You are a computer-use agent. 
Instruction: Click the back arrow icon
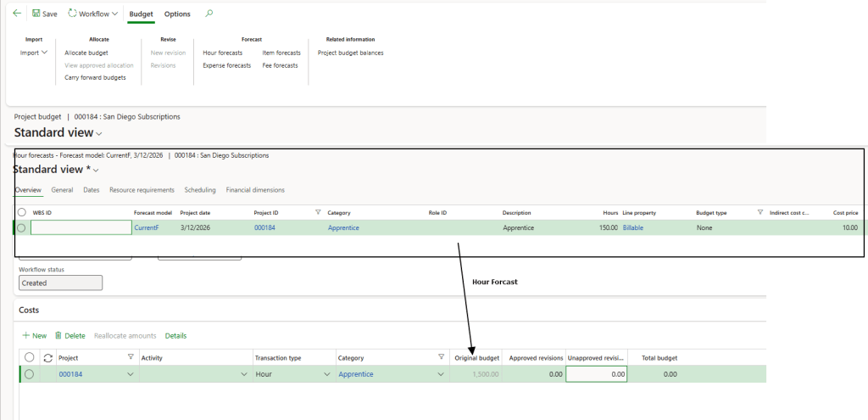17,14
